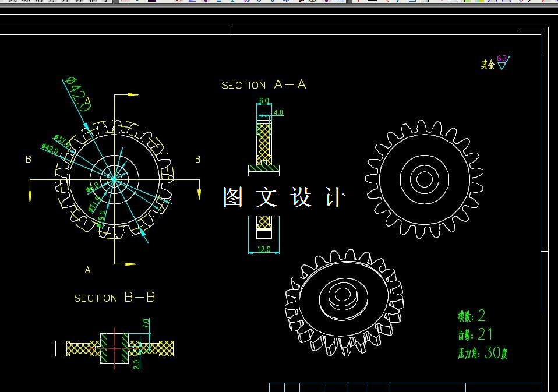Select the white flat gear outline view

tap(424, 179)
